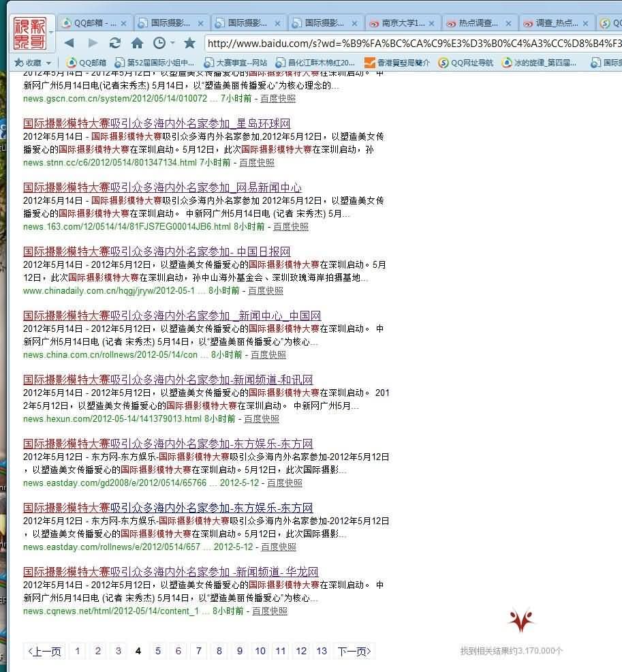Viewport: 622px width, 672px height.
Task: Jump to results page 1
Action: (78, 652)
